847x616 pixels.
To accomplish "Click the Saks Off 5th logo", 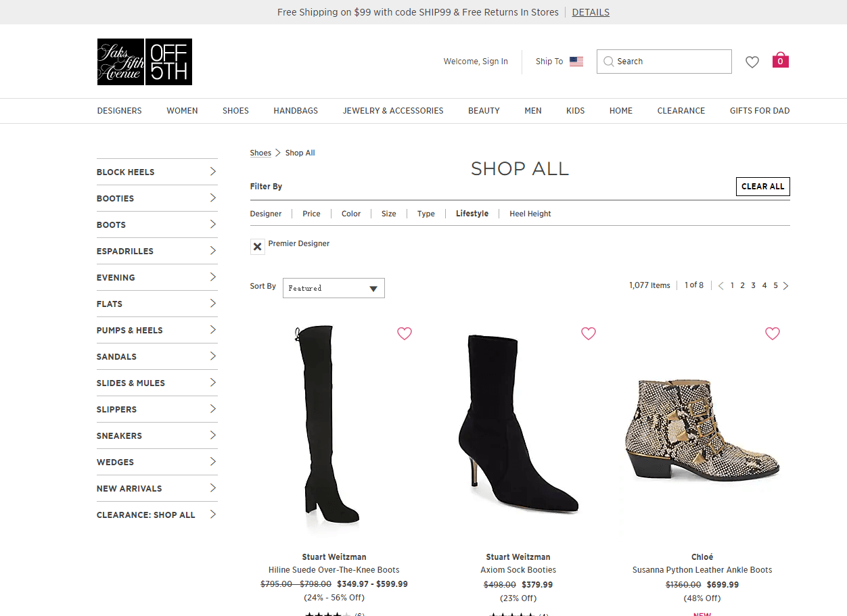I will point(145,62).
